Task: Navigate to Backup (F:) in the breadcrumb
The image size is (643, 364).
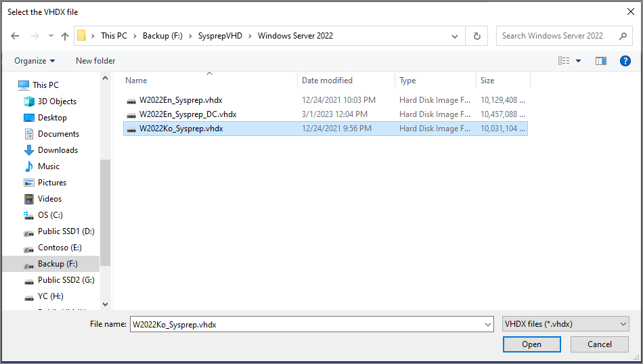Action: click(x=162, y=36)
